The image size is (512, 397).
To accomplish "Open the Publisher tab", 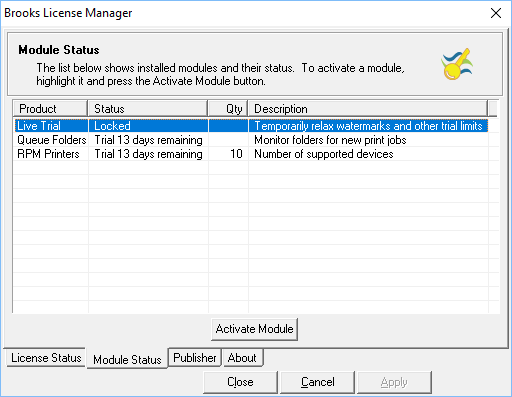I will 195,358.
